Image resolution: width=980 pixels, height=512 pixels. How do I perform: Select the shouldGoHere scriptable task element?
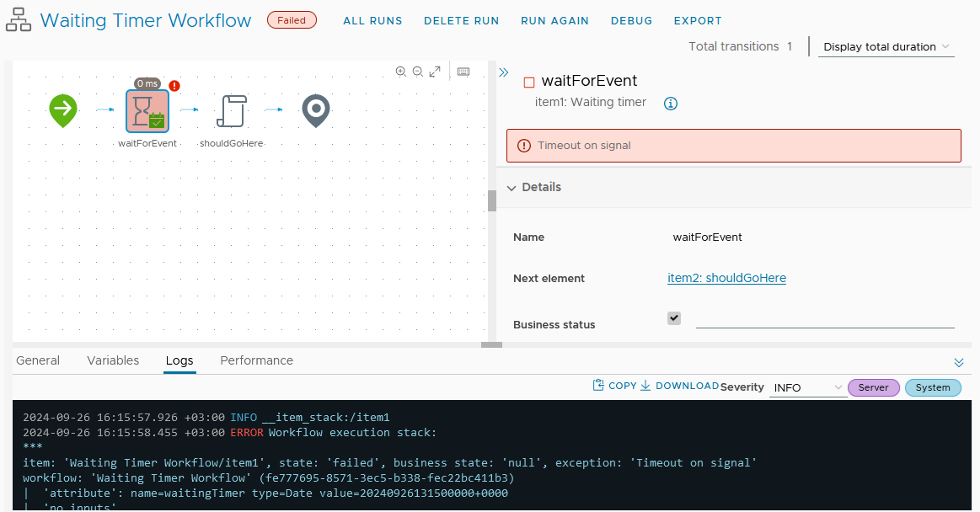click(x=232, y=111)
